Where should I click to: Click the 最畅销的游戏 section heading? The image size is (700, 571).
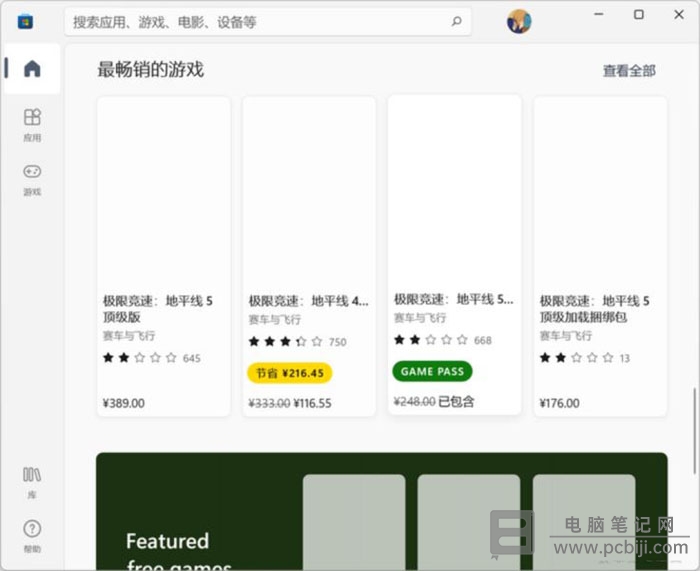coord(150,70)
